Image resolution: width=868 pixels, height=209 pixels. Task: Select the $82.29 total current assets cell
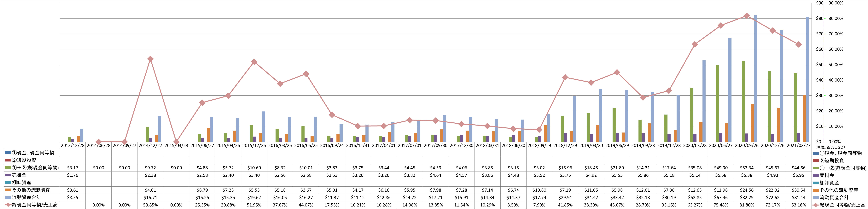pyautogui.click(x=747, y=198)
